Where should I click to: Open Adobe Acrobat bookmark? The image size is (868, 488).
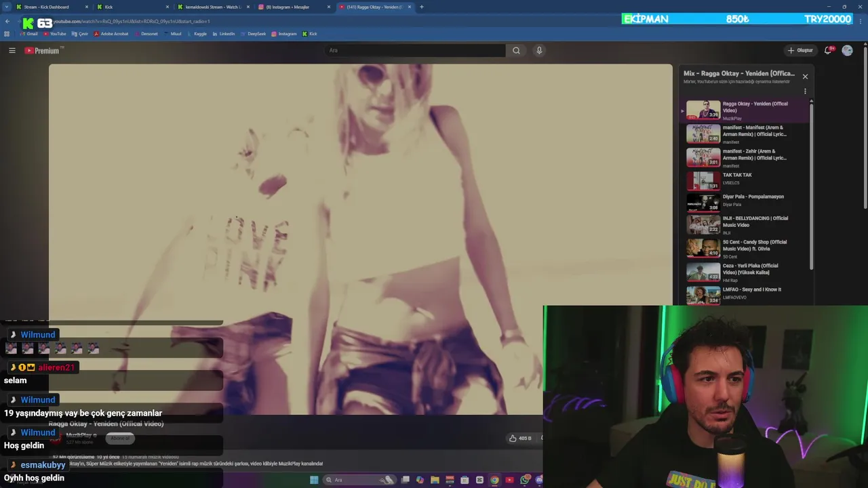tap(111, 34)
